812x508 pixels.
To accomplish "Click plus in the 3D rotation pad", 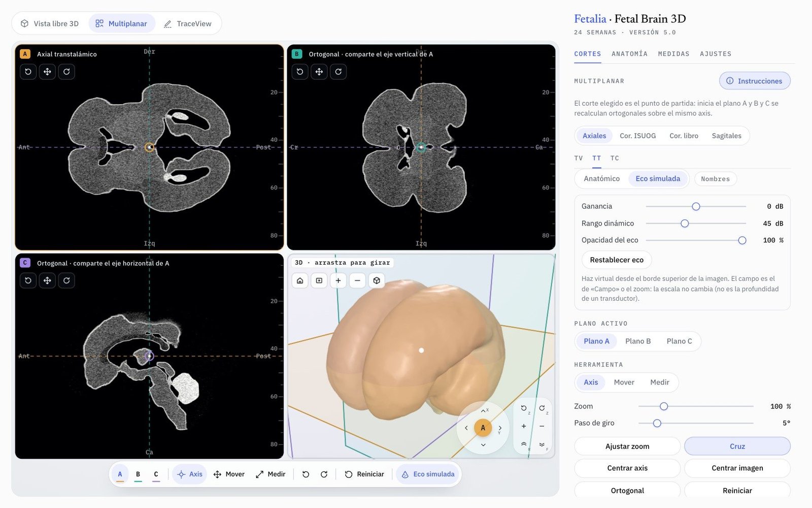I will click(524, 426).
